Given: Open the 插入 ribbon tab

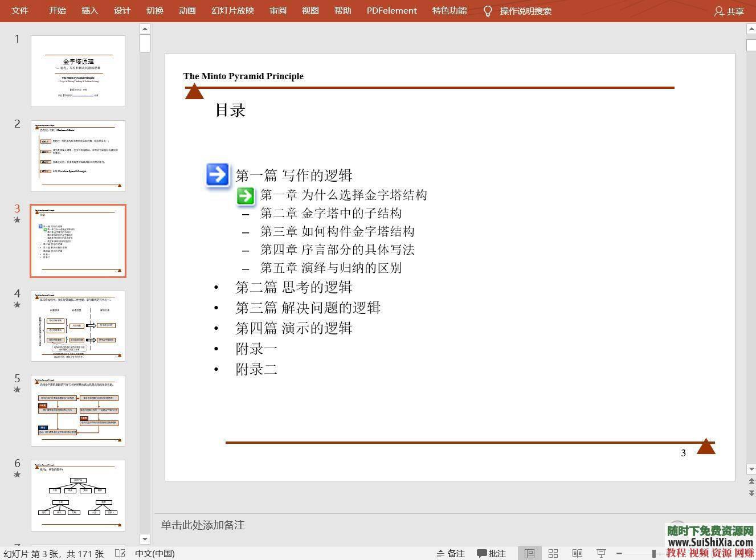Looking at the screenshot, I should point(89,10).
